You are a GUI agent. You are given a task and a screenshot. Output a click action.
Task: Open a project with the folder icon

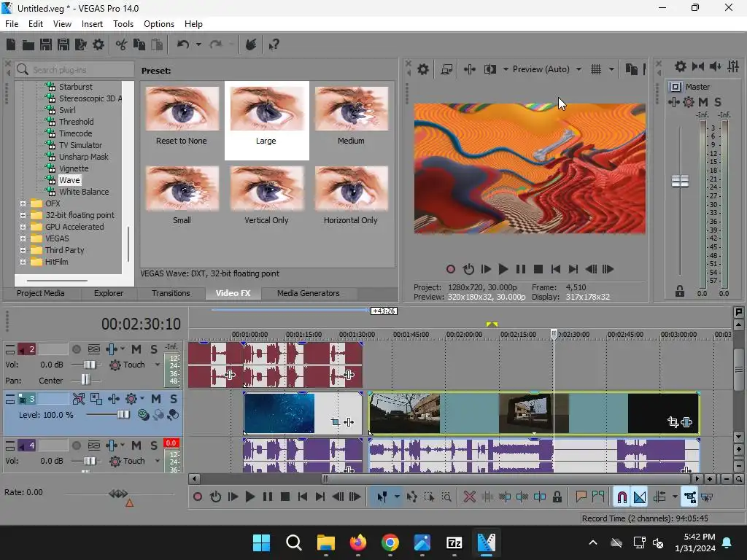(28, 44)
